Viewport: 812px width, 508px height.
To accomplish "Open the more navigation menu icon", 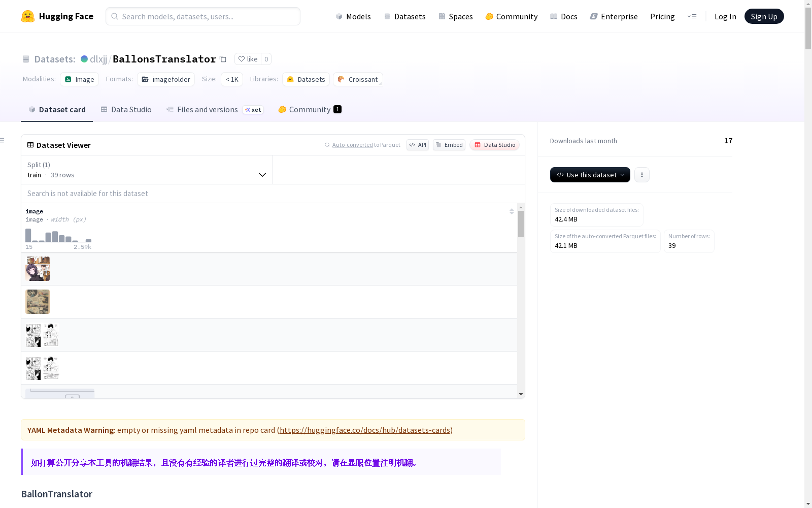I will point(692,16).
